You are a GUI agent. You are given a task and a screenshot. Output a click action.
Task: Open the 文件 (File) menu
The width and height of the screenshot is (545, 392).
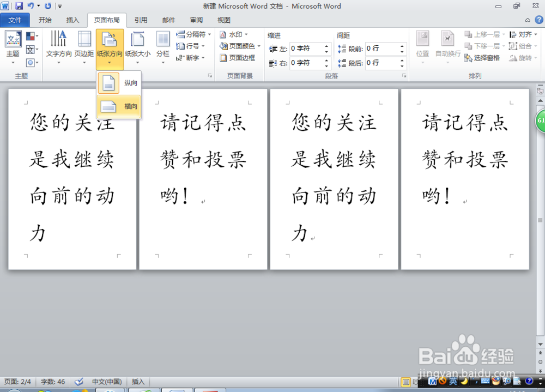(x=15, y=20)
